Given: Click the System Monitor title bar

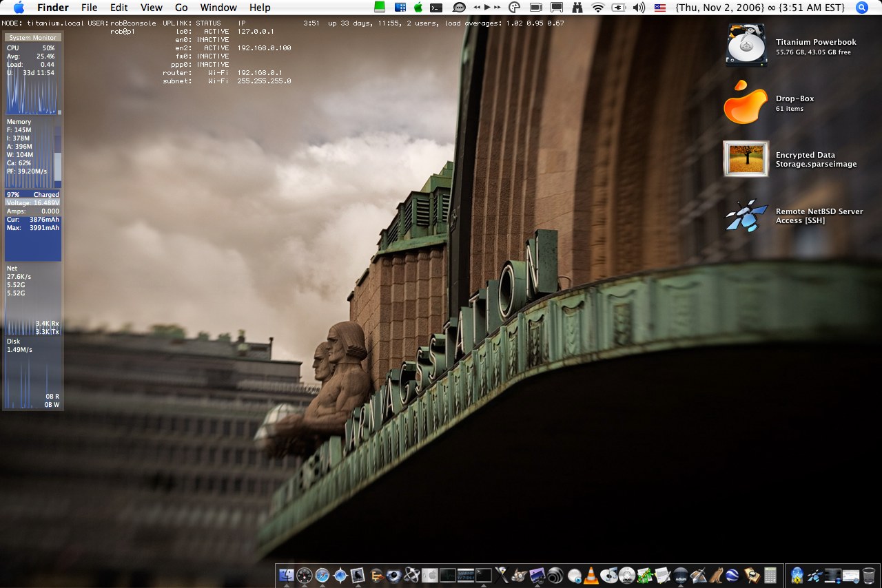Looking at the screenshot, I should [34, 37].
